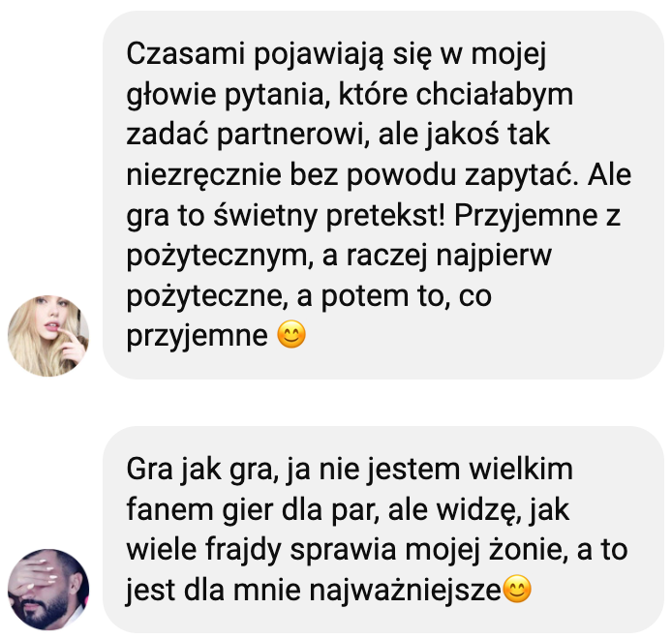The height and width of the screenshot is (639, 672).
Task: Click the smiling emoji after 'przyjemne'
Action: pos(291,335)
